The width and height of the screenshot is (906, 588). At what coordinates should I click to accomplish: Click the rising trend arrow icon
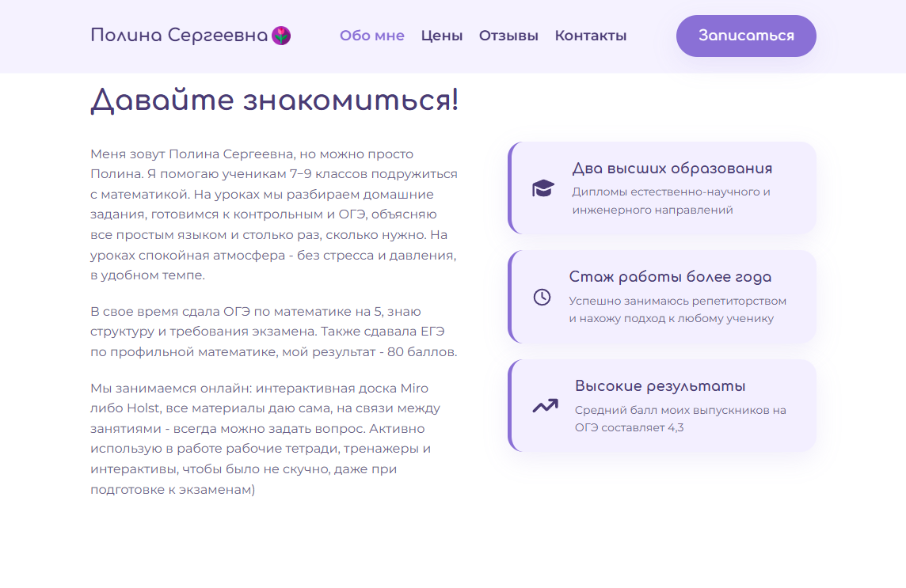click(545, 406)
